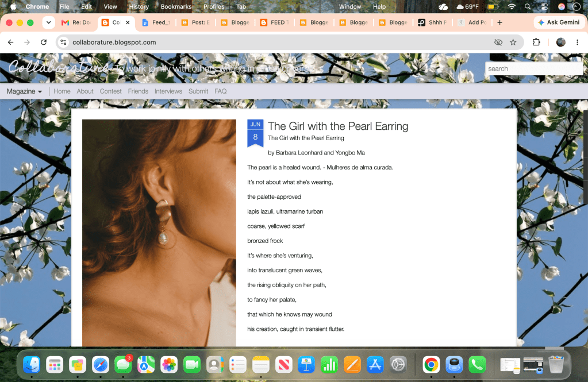Switch to the 'Shhh P' tab
The width and height of the screenshot is (588, 382).
tap(432, 22)
